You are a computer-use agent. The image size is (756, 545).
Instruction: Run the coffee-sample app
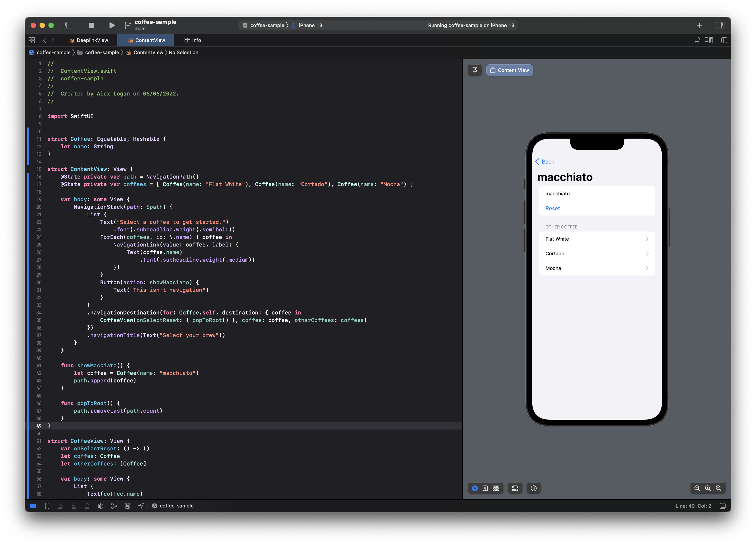[x=112, y=25]
